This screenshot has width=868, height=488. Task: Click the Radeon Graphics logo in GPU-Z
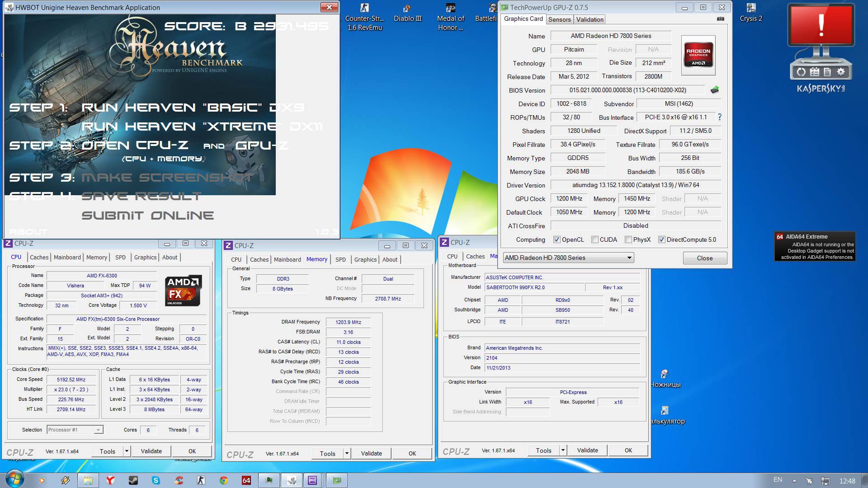[x=698, y=55]
